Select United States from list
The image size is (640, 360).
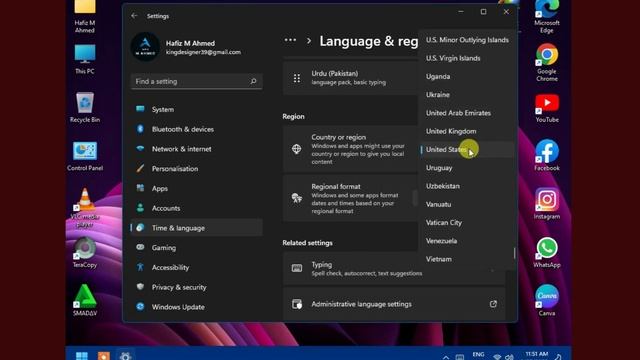467,150
